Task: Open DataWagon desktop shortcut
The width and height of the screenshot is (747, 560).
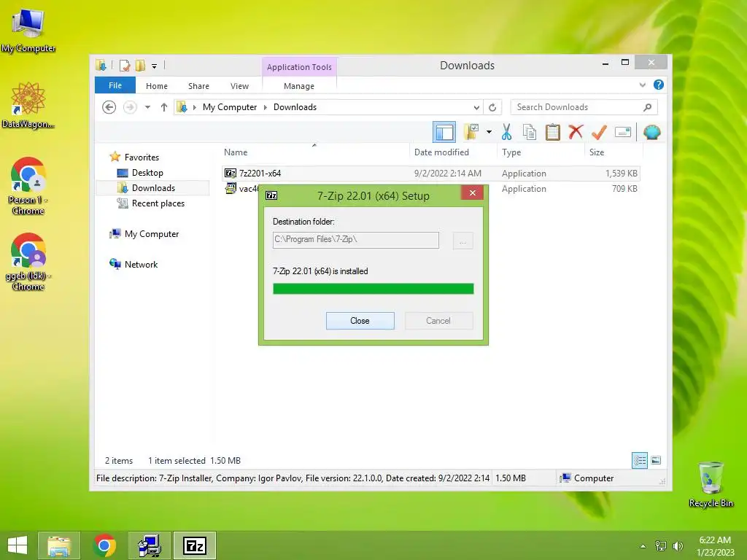Action: [x=28, y=105]
